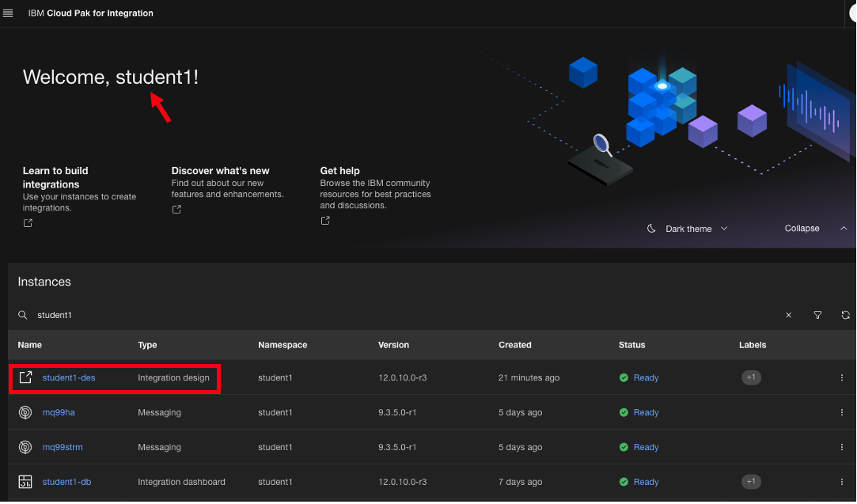Clear the instances search field
Viewport: 857px width, 504px height.
(x=788, y=315)
